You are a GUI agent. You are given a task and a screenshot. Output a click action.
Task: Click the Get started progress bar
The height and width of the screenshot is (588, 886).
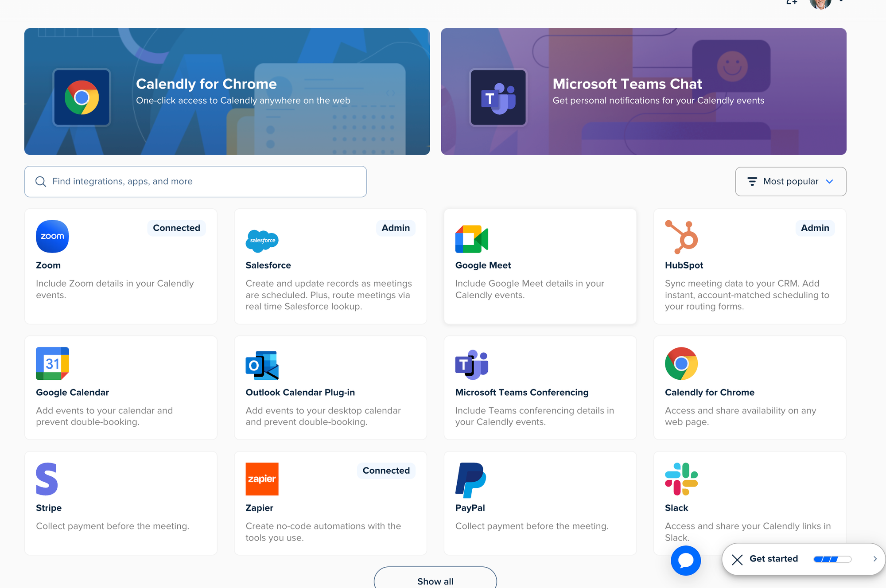(832, 559)
